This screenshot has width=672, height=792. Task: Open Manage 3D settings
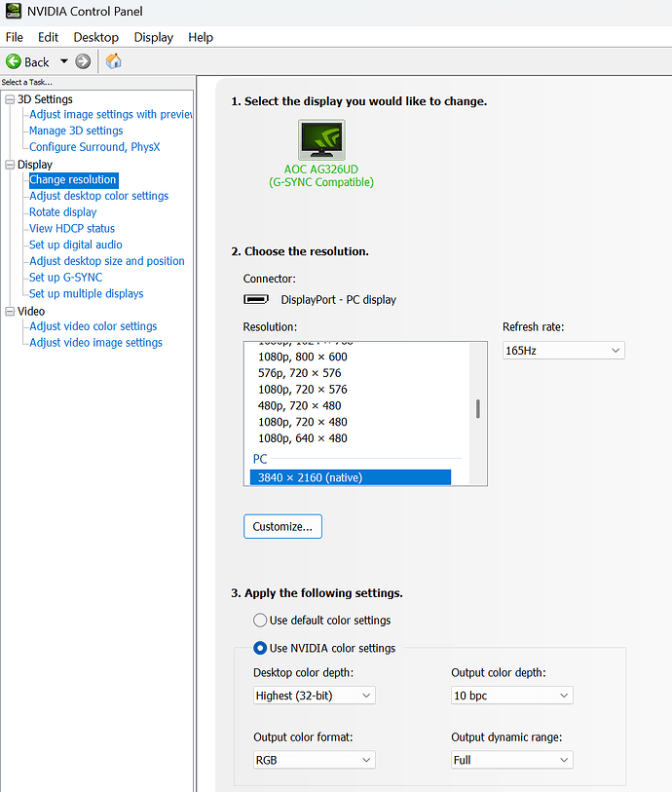pyautogui.click(x=76, y=131)
